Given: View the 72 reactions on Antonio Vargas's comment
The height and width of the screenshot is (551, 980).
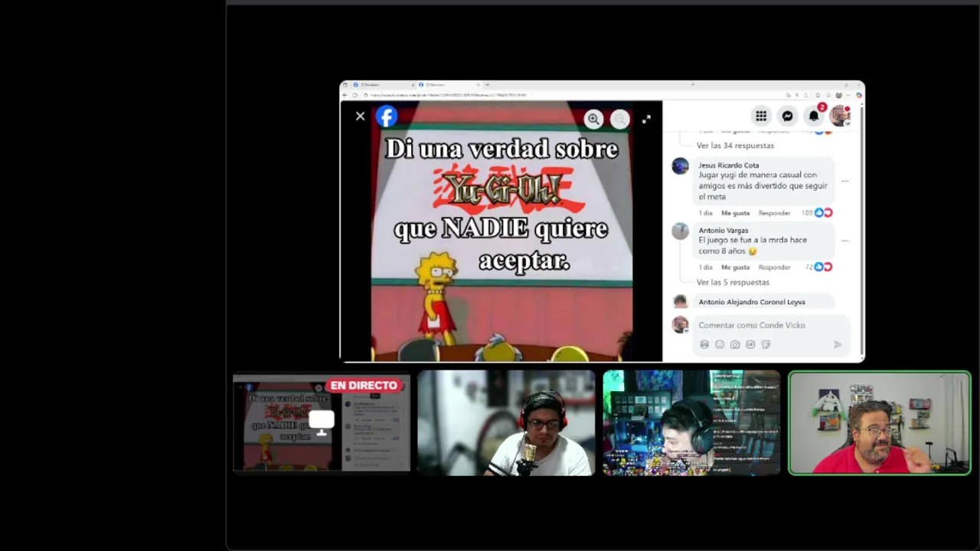Looking at the screenshot, I should 818,267.
